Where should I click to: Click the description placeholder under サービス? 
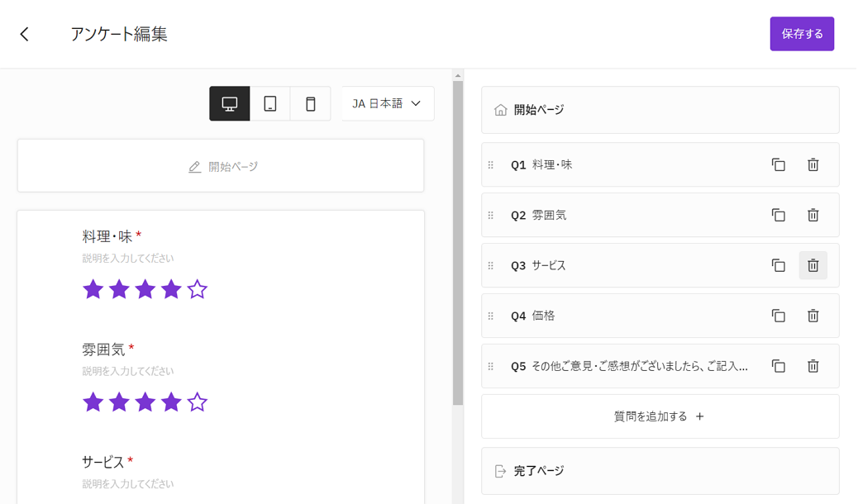128,483
